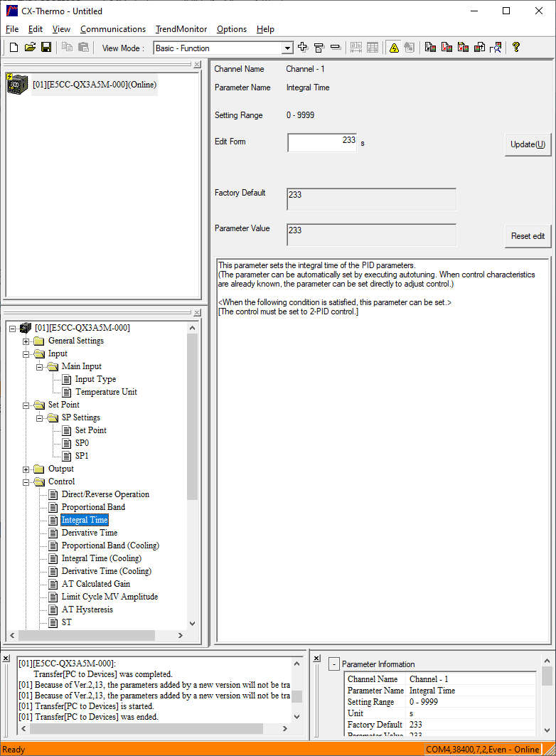Click the minus-shaped collapse icon in toolbar
Viewport: 556px width, 756px height.
[336, 47]
